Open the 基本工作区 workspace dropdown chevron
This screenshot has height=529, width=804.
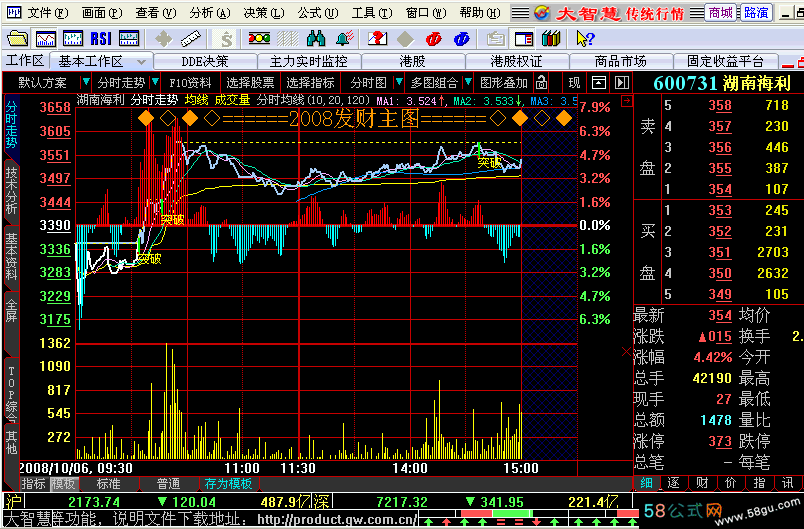pos(142,62)
